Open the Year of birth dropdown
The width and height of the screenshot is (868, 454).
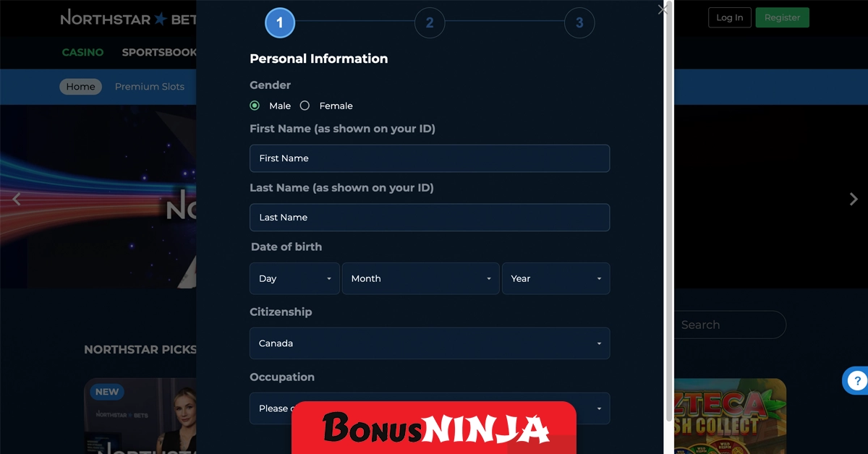click(556, 278)
